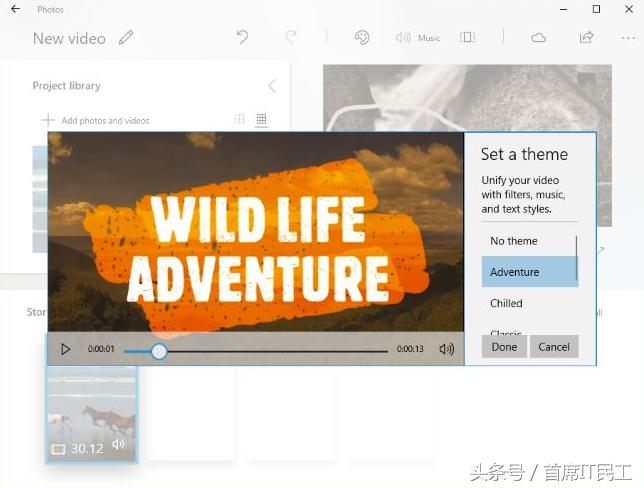Screen dimensions: 644x489
Task: Switch library to medium grid view
Action: pos(239,119)
